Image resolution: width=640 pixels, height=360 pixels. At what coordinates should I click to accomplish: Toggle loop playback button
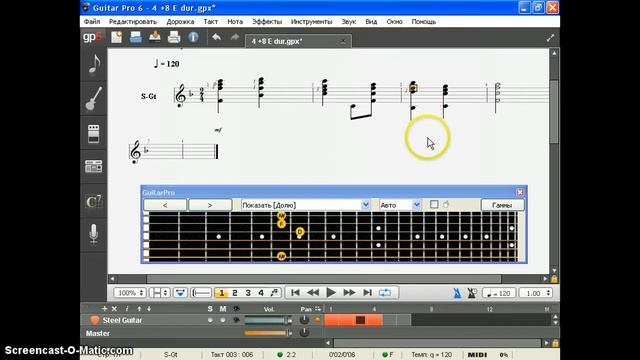click(385, 293)
